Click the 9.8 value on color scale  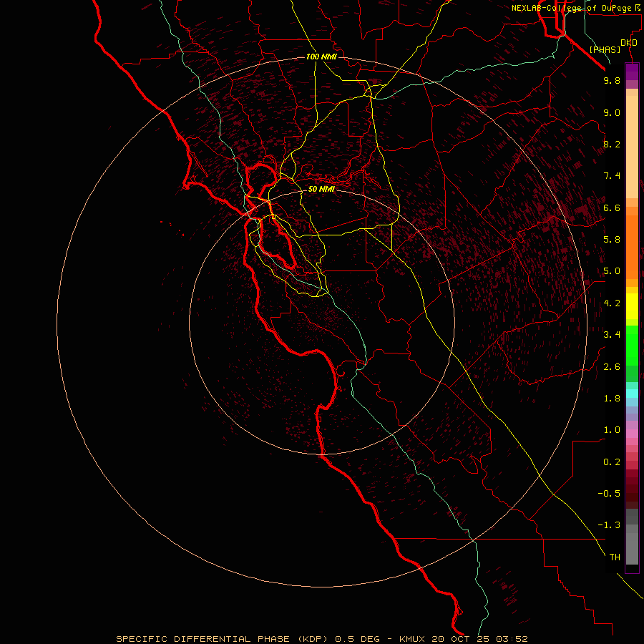coord(612,80)
